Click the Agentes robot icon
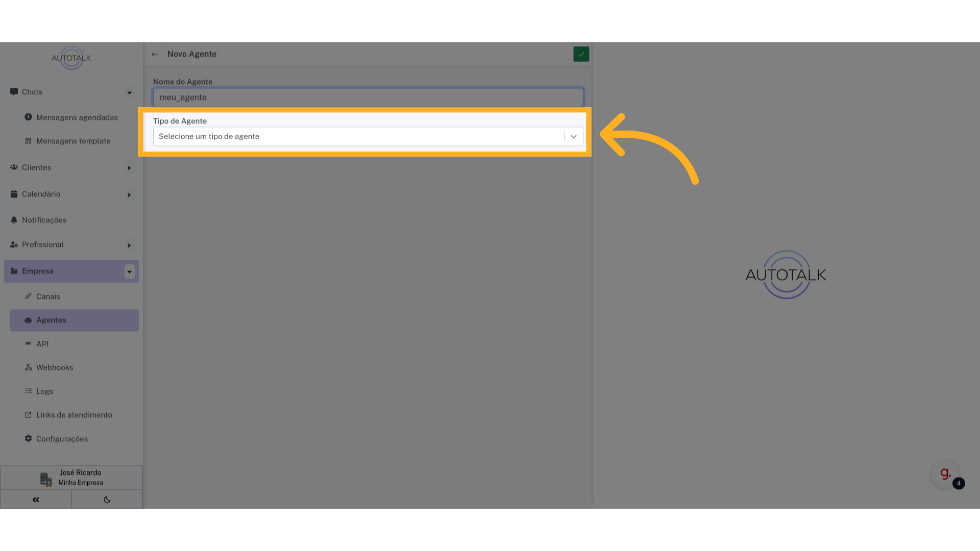Screen dimensions: 980x551 [x=28, y=320]
